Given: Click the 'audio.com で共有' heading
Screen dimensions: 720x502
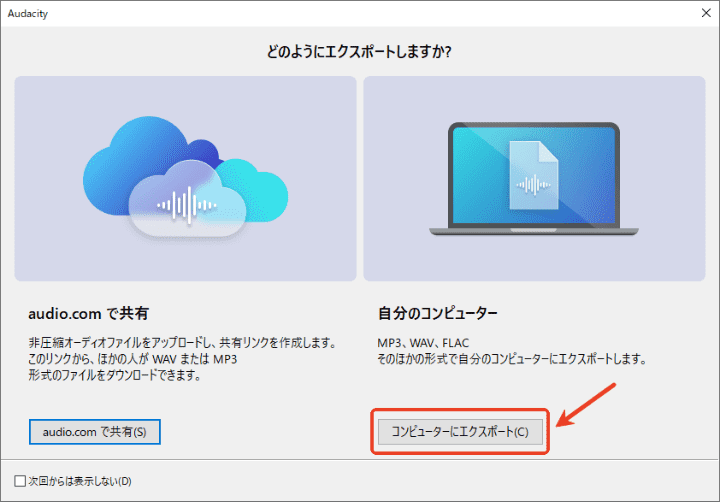Looking at the screenshot, I should point(88,314).
